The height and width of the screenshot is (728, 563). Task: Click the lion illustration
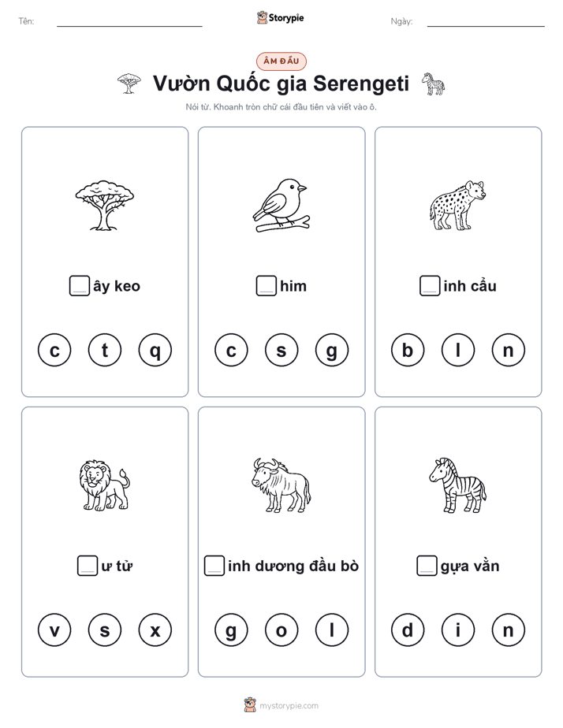[104, 485]
